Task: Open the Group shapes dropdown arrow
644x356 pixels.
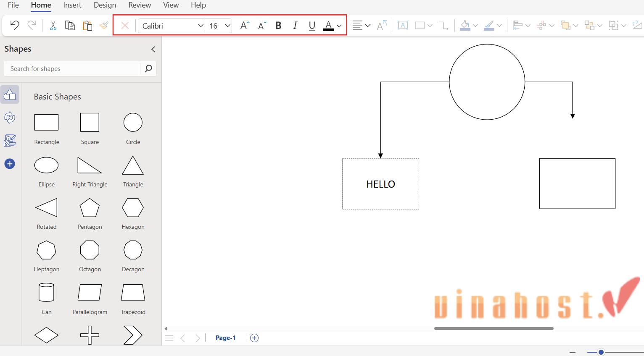Action: tap(624, 26)
